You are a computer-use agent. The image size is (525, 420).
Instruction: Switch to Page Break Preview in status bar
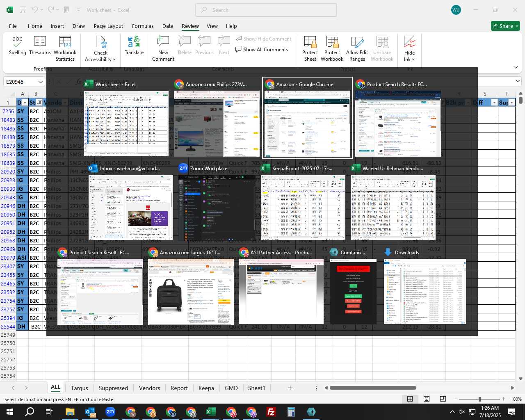pos(443,399)
